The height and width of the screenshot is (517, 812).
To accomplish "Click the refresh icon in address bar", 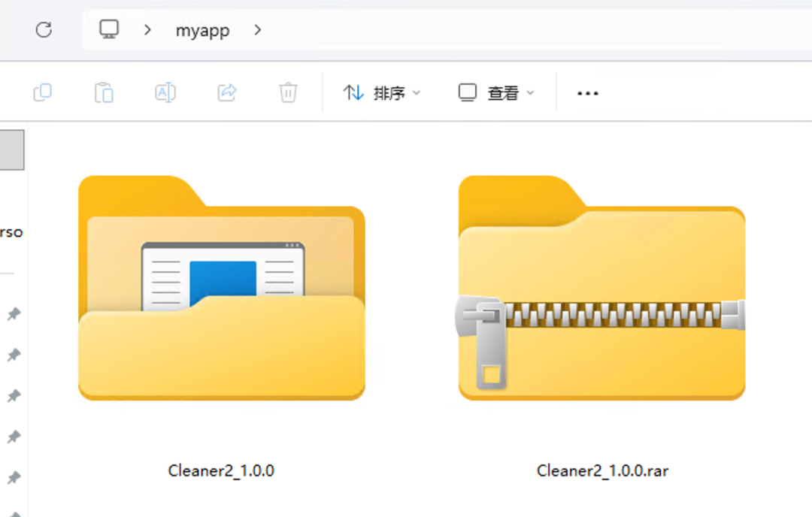I will tap(44, 29).
